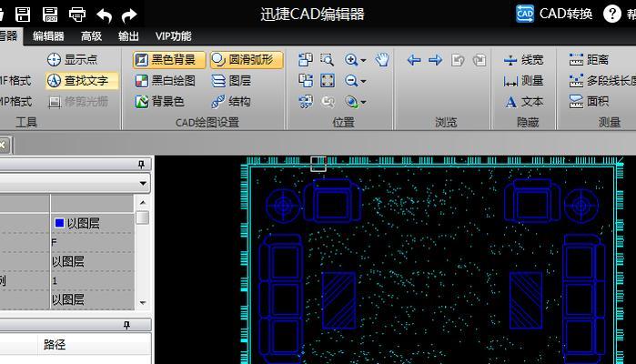Choose 背景色 background color
636x364 pixels.
[160, 101]
